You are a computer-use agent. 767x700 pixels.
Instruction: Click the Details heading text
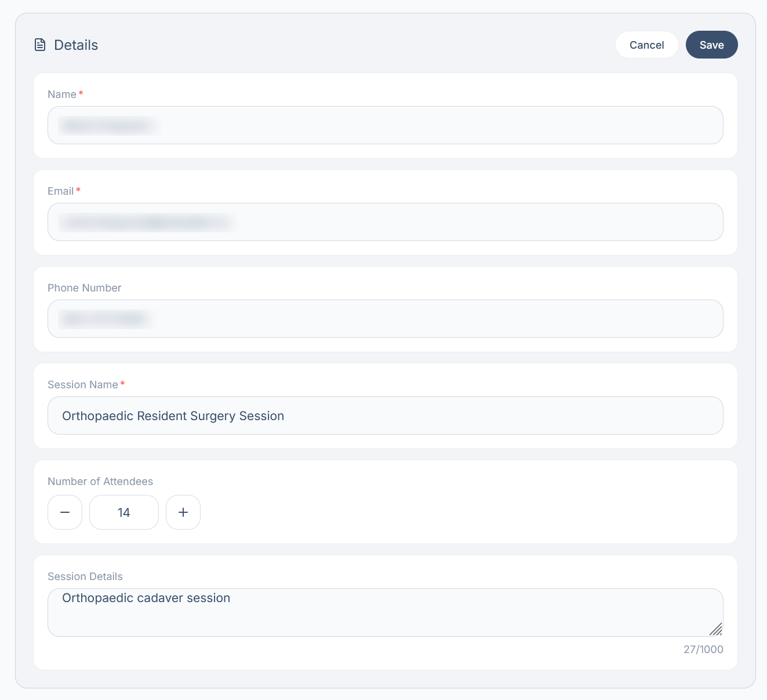76,45
